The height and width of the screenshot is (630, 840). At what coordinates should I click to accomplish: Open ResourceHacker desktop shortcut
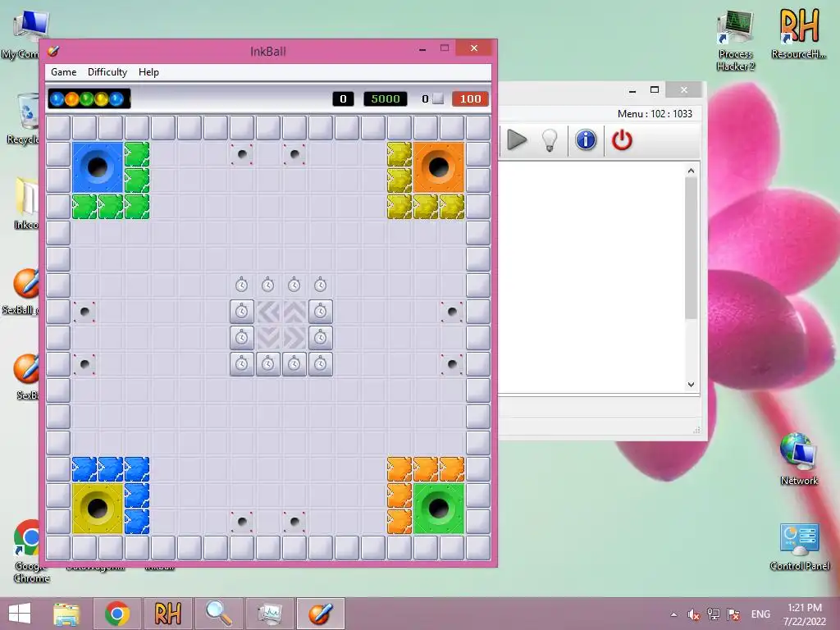[799, 33]
